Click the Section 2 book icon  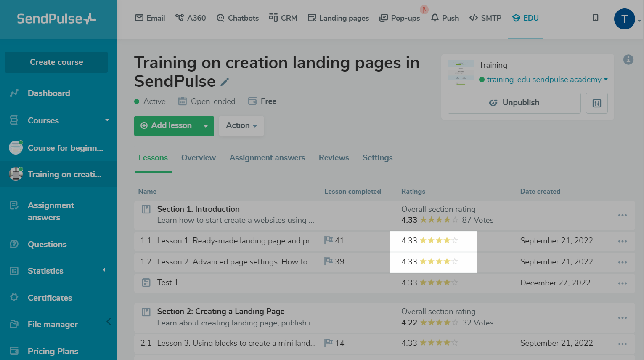click(x=146, y=312)
